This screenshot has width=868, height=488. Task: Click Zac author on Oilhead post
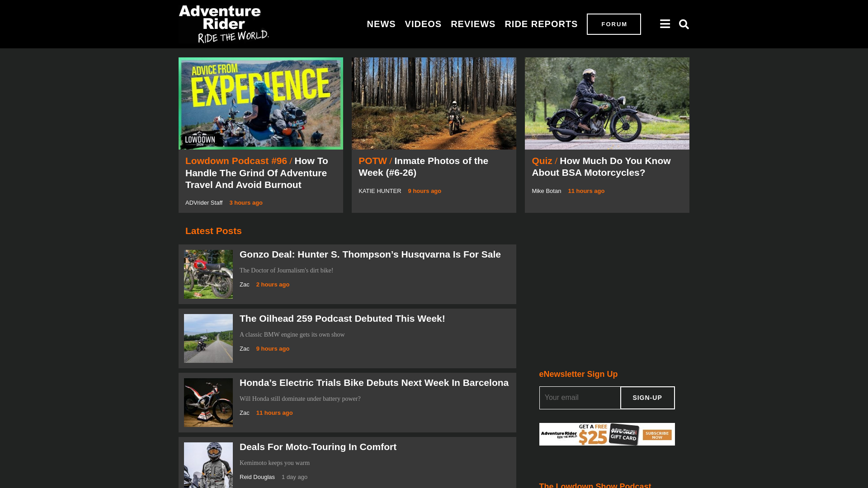(245, 349)
